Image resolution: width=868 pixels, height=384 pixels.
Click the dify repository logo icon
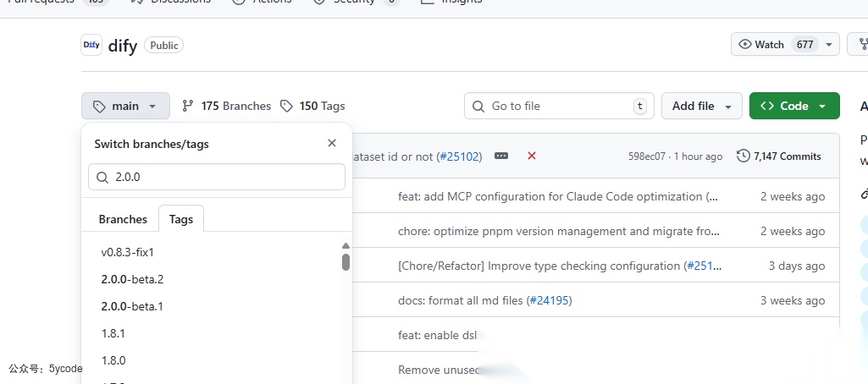click(91, 45)
